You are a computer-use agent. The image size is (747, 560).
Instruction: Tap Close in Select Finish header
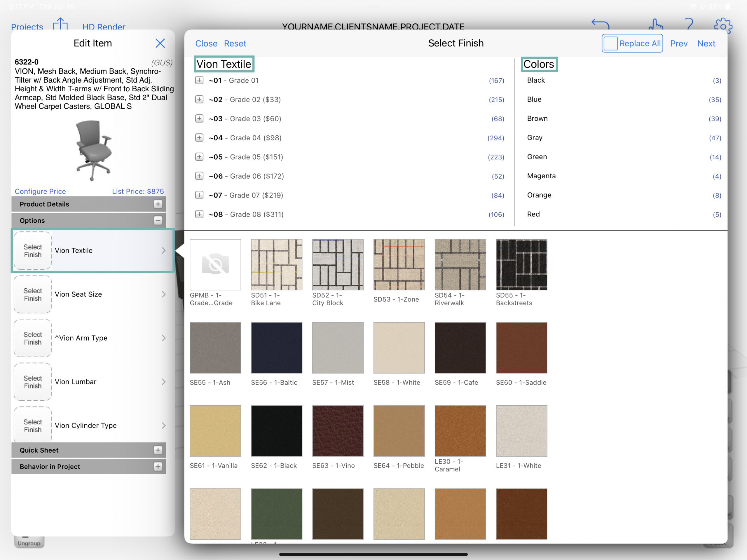click(206, 43)
